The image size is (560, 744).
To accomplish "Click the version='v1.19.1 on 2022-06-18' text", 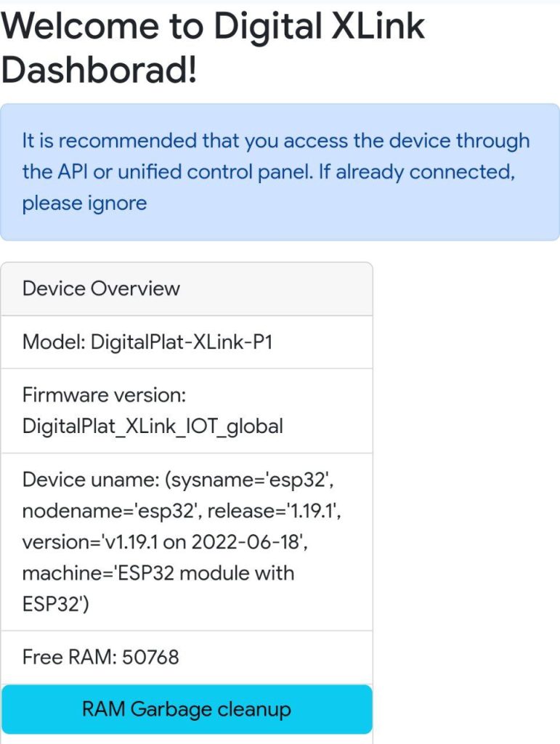I will pos(159,543).
